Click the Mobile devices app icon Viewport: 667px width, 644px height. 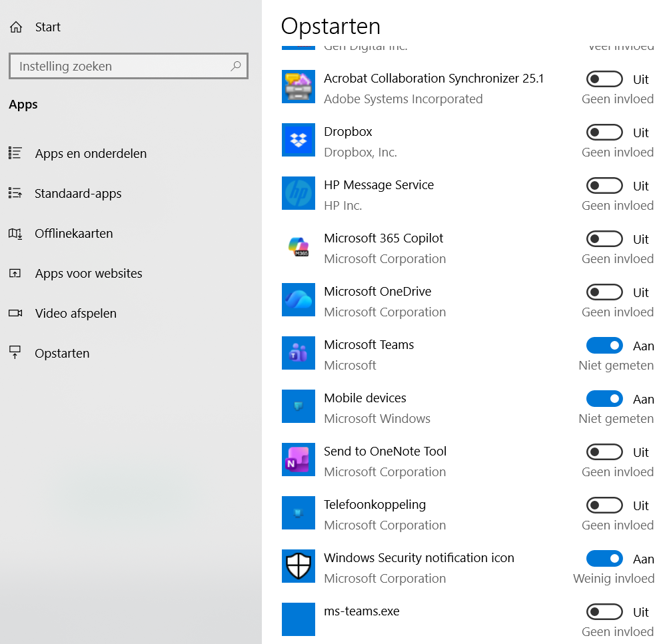[299, 406]
